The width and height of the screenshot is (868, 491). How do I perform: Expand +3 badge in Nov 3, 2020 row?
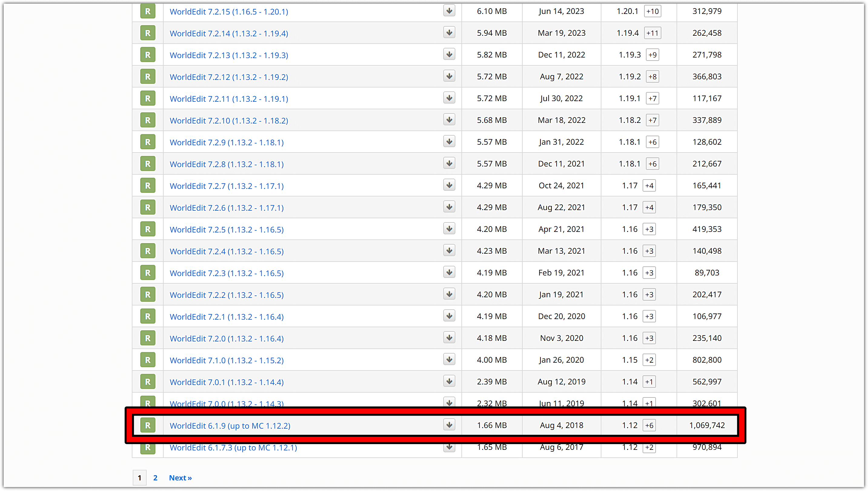(649, 338)
